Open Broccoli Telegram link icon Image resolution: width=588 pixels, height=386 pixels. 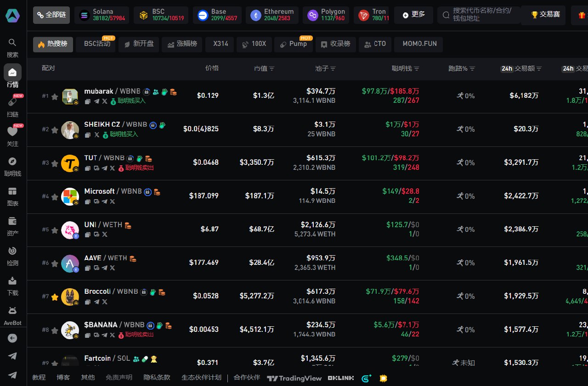tap(96, 302)
